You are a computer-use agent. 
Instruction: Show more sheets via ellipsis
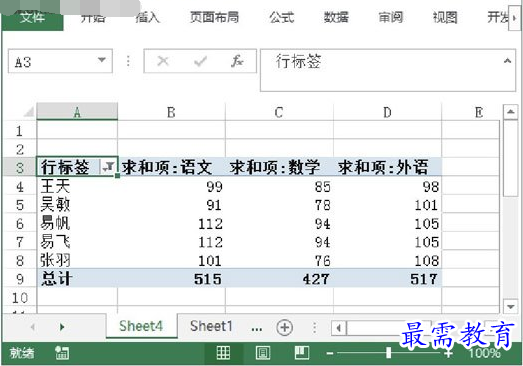tap(256, 328)
